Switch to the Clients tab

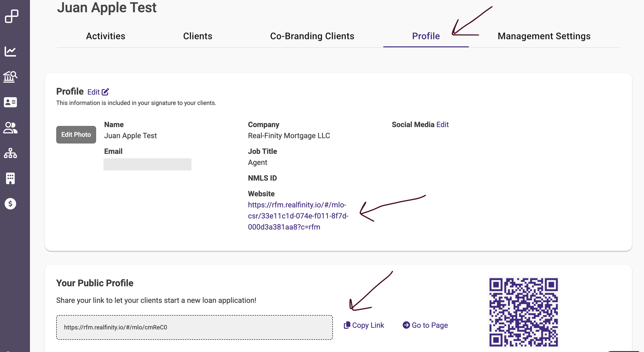click(198, 36)
